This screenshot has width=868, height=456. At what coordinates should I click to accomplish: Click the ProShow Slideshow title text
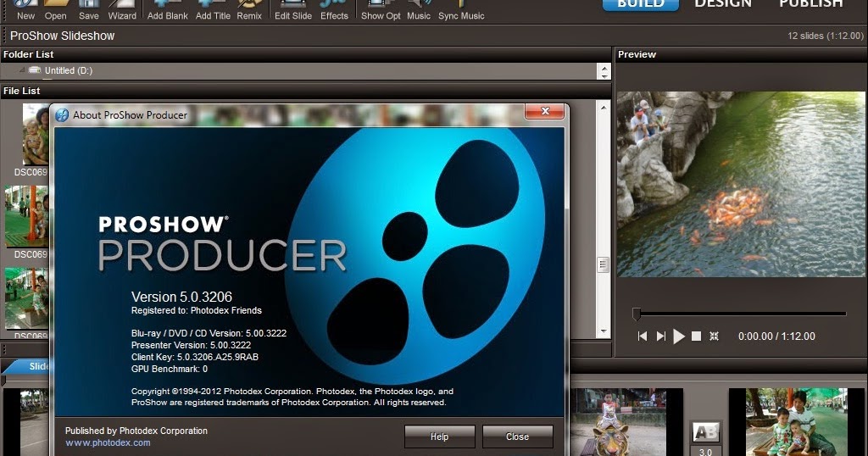(x=62, y=36)
